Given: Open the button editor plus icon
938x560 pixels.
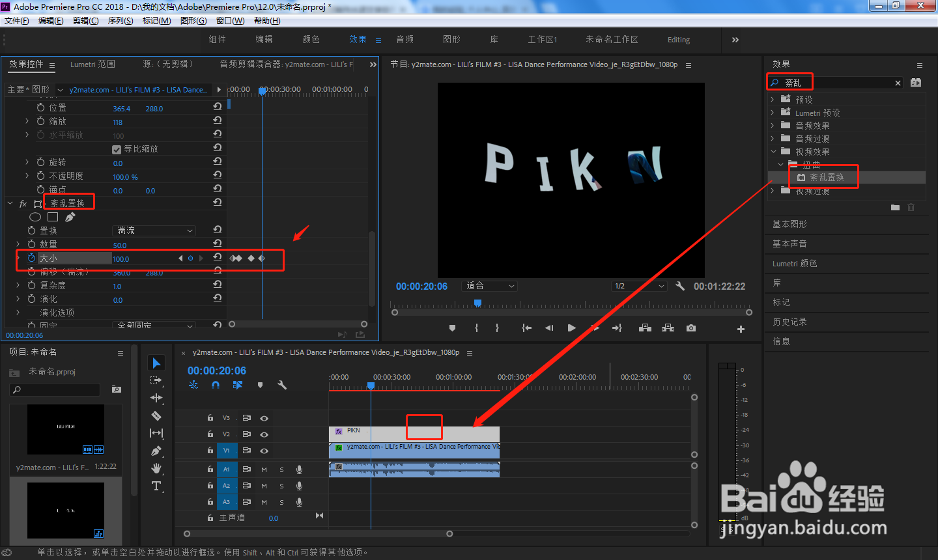Looking at the screenshot, I should click(741, 329).
